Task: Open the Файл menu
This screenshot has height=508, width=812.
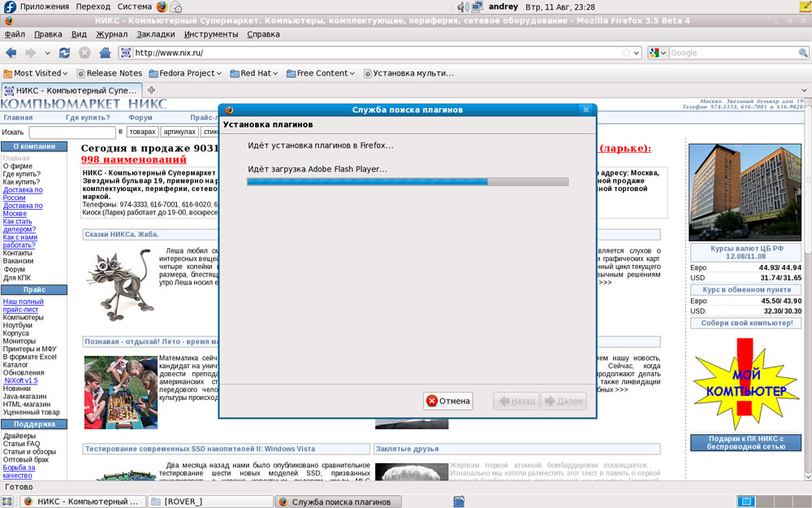Action: click(15, 34)
